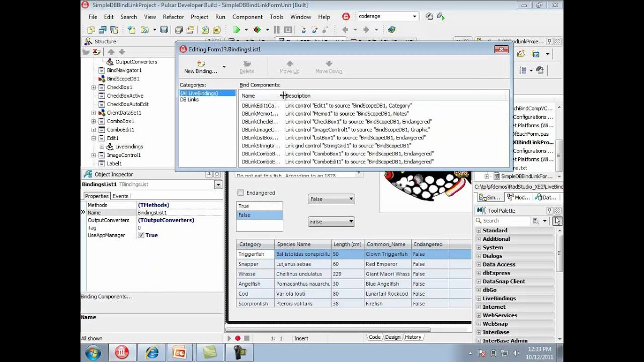This screenshot has height=362, width=644.
Task: Click the Binding Components... link
Action: 107,297
